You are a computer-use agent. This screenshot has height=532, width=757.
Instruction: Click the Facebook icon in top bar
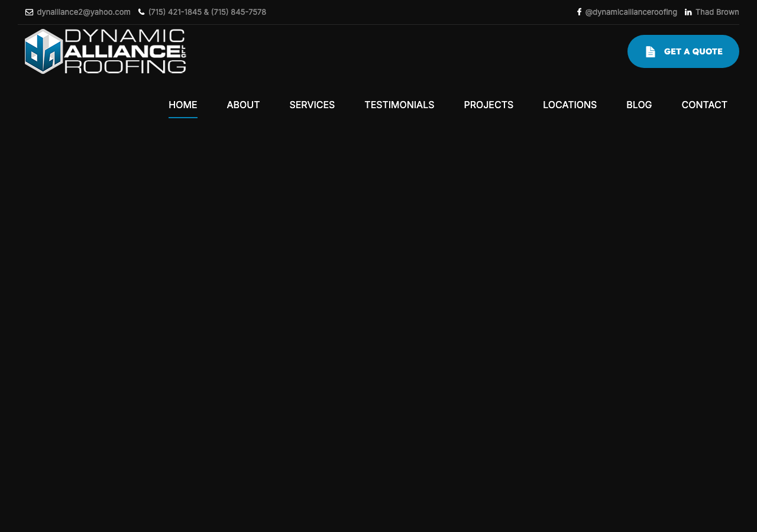(x=580, y=12)
